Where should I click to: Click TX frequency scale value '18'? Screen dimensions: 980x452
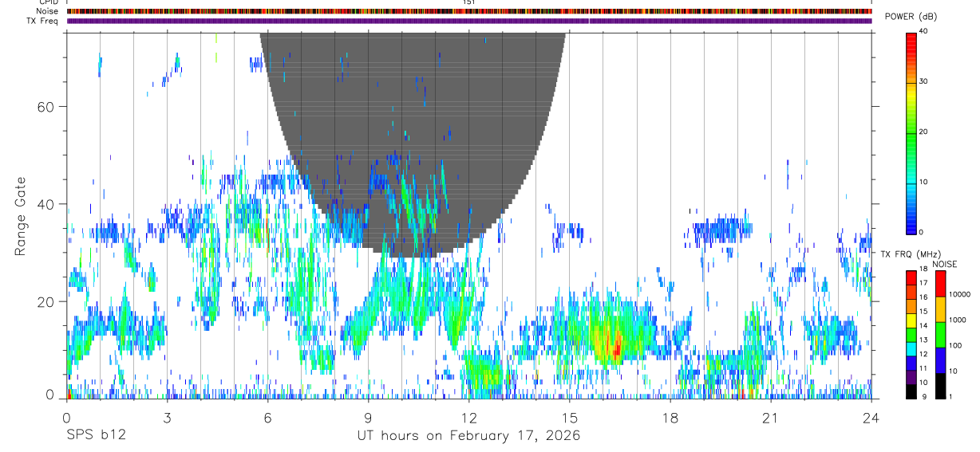click(923, 269)
